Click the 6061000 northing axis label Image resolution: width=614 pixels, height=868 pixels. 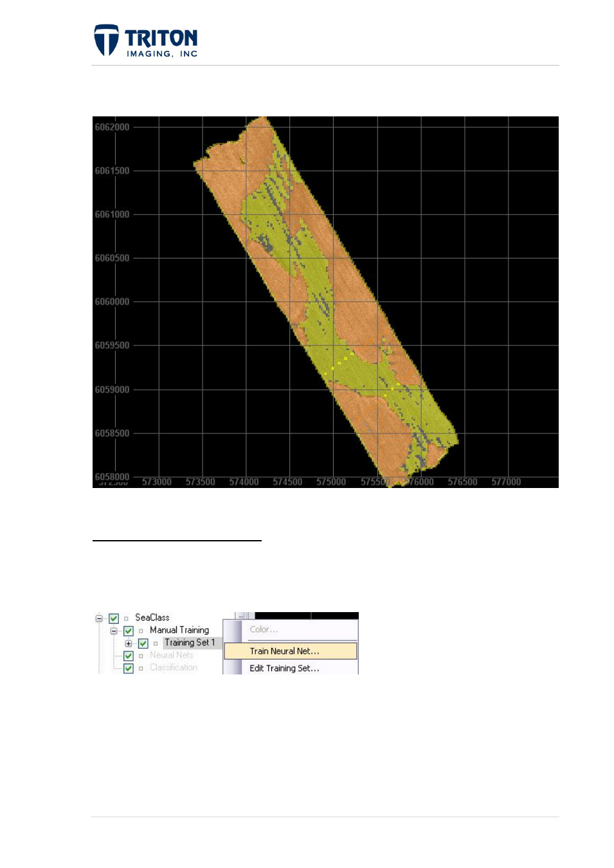pos(112,215)
